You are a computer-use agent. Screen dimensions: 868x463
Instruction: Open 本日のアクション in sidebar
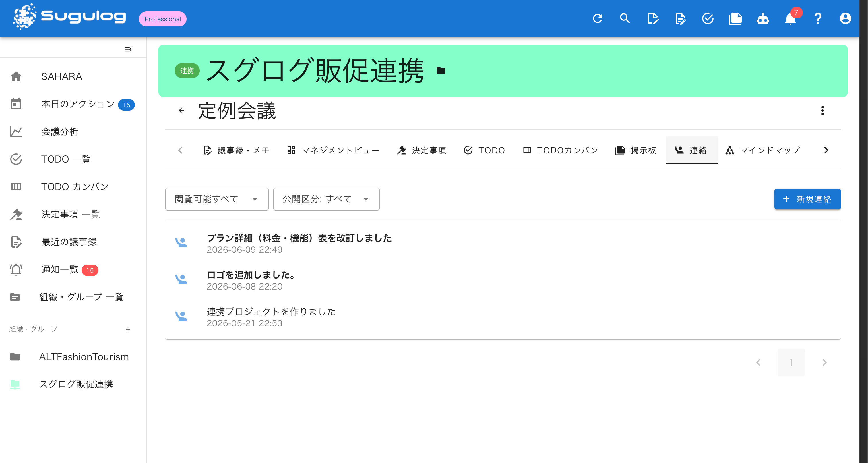coord(73,104)
